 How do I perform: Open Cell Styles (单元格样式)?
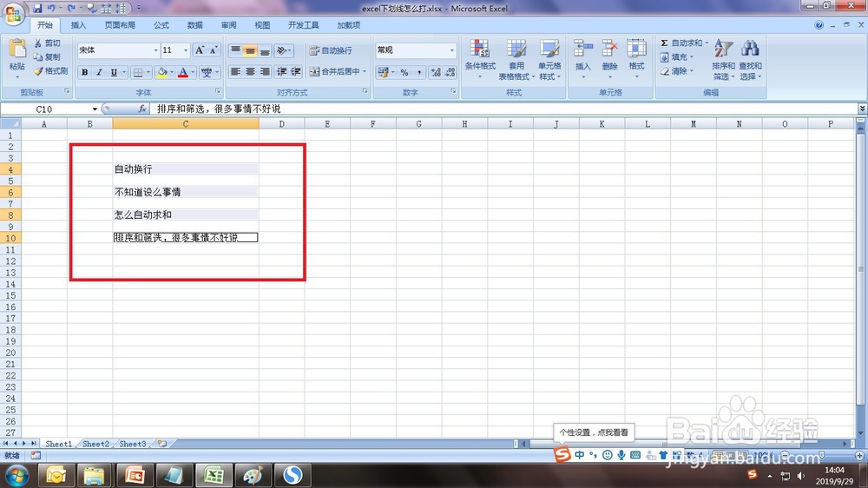click(549, 59)
